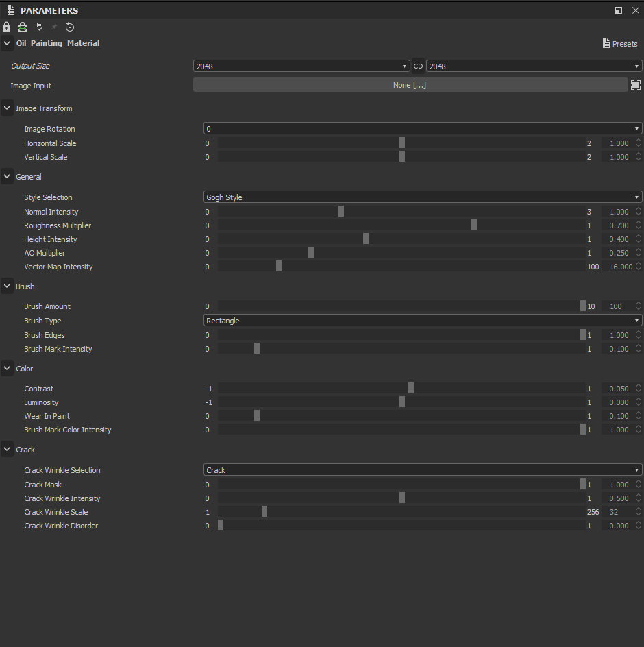The height and width of the screenshot is (647, 644).
Task: Undock the Parameters panel with float icon
Action: (x=619, y=10)
